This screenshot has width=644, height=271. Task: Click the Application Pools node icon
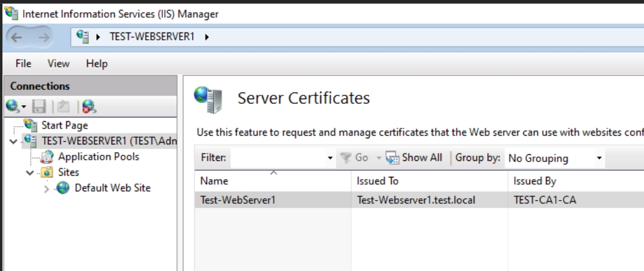coord(47,157)
